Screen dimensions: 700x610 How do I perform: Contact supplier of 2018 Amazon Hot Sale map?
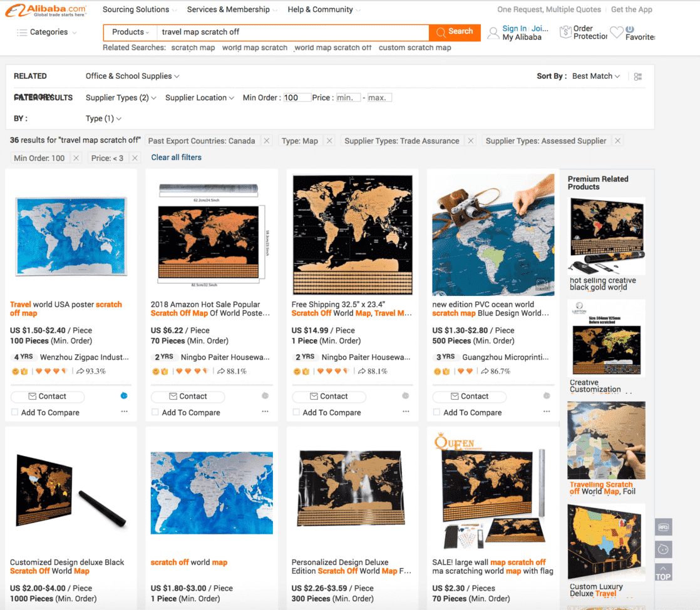pos(188,396)
